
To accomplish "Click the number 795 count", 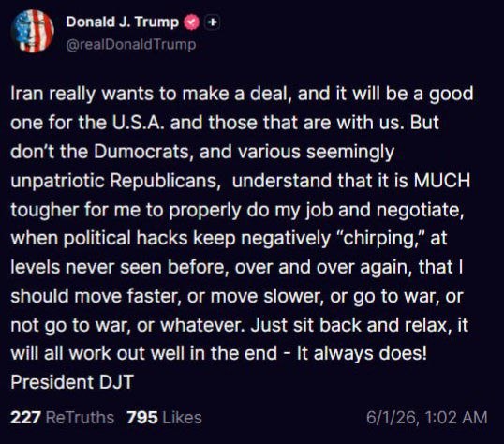I will click(x=142, y=418).
